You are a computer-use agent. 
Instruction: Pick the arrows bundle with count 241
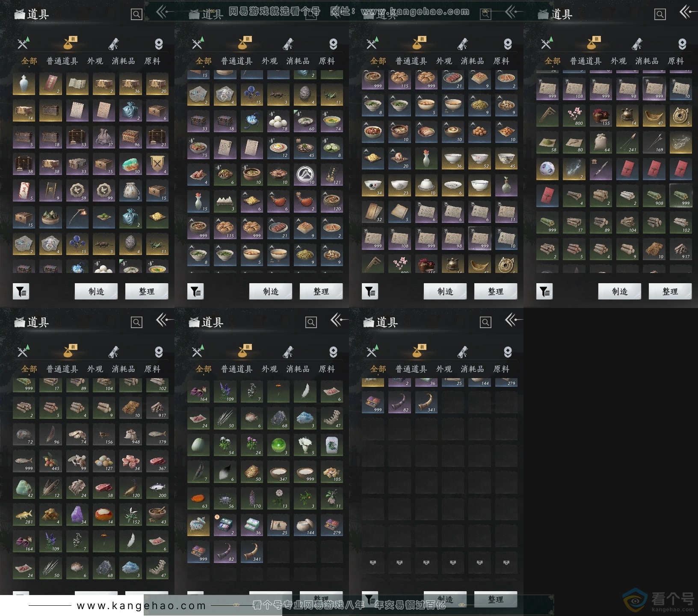coord(627,142)
